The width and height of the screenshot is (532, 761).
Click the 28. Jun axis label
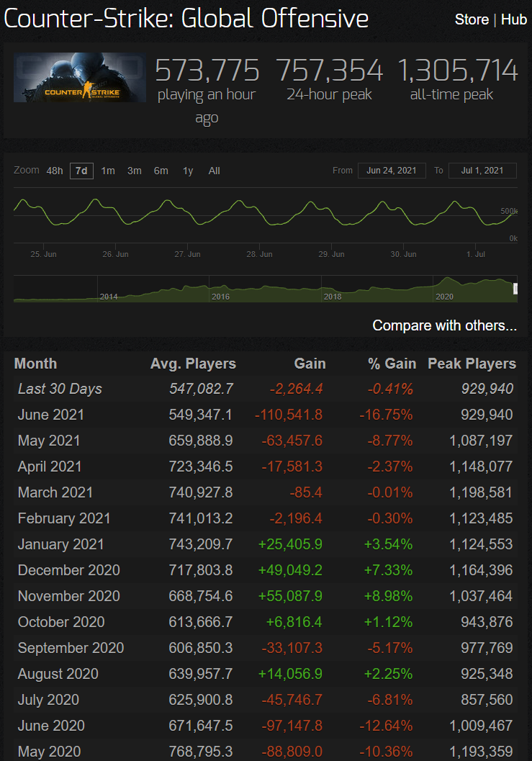pyautogui.click(x=260, y=254)
